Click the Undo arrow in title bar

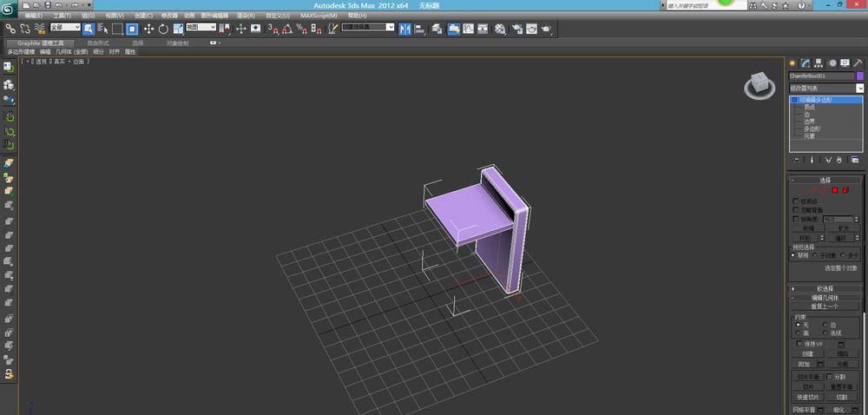[x=59, y=4]
